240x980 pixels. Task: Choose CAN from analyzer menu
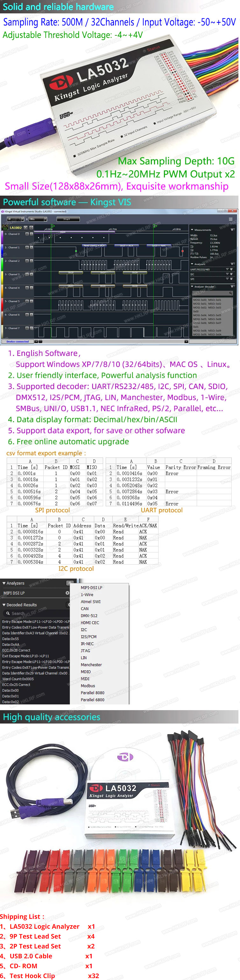point(84,609)
